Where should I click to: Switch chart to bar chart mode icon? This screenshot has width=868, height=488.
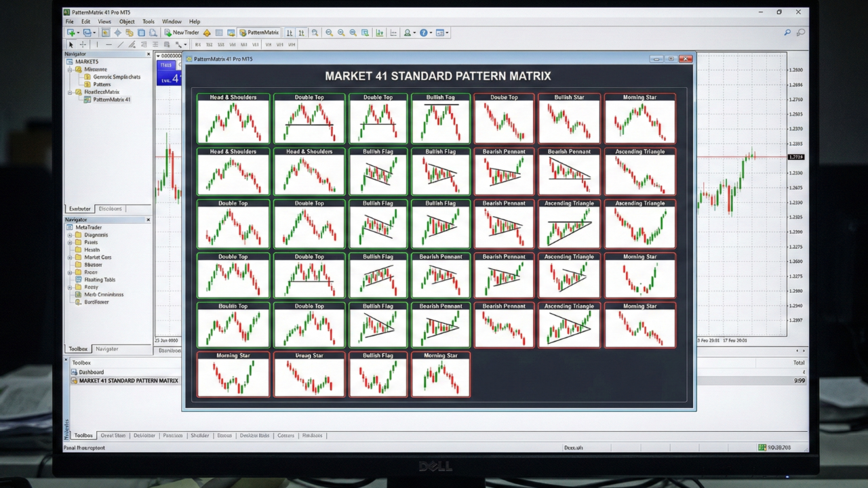coord(290,33)
